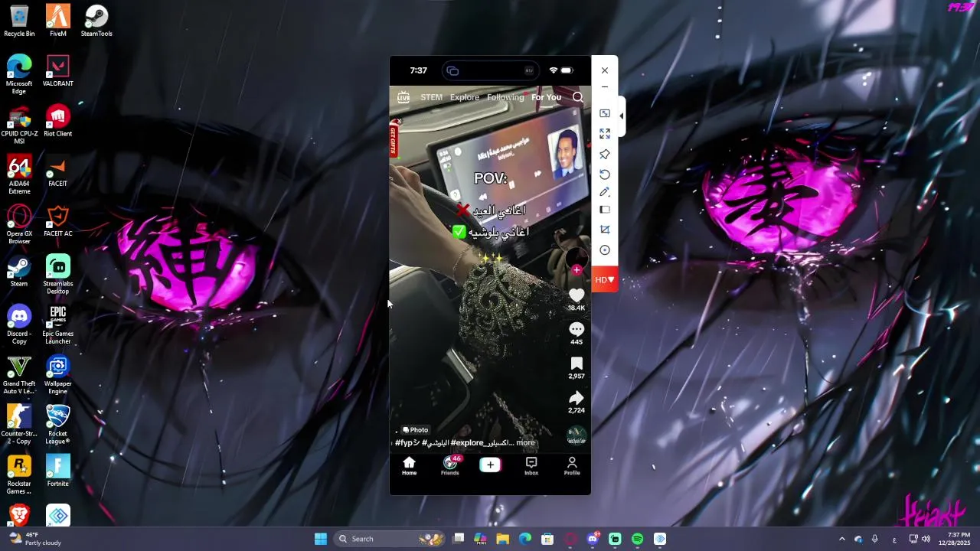Show hidden system tray icons chevron
Viewport: 980px width, 551px height.
842,539
